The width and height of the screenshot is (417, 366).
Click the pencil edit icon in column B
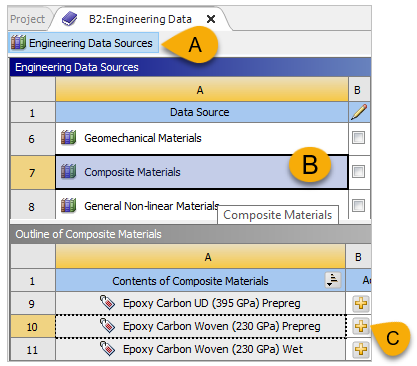(x=359, y=112)
